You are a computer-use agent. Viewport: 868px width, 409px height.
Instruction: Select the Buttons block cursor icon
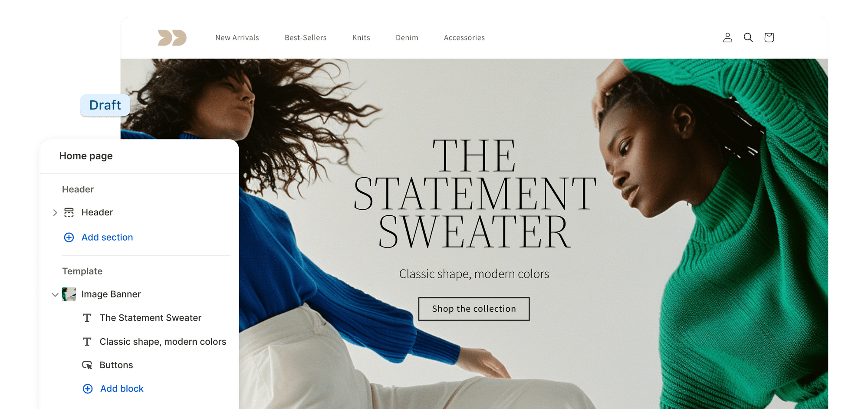[x=87, y=365]
